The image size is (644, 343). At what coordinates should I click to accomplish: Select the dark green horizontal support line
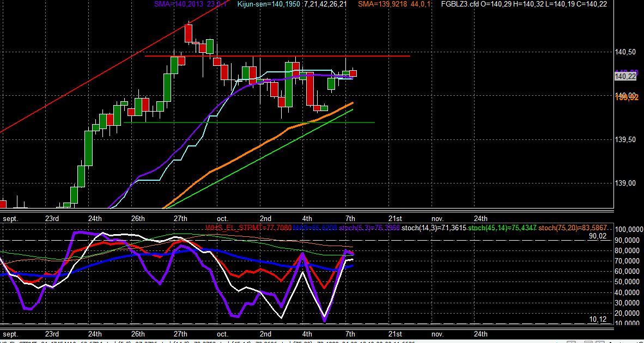pos(249,122)
